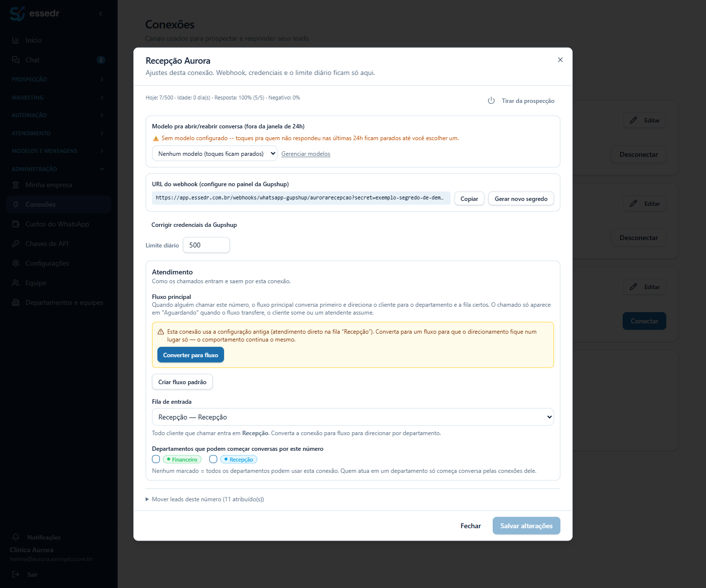Go to Custos do WhatsApp page

tap(59, 224)
